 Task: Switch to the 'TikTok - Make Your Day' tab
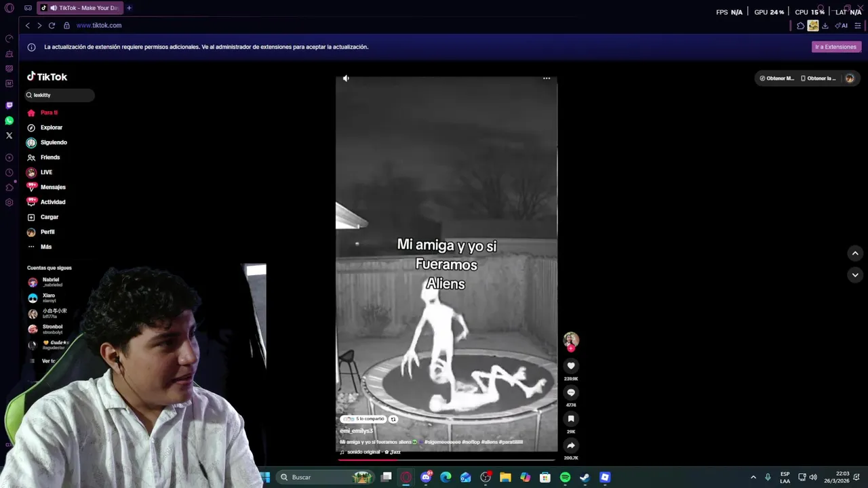click(80, 8)
